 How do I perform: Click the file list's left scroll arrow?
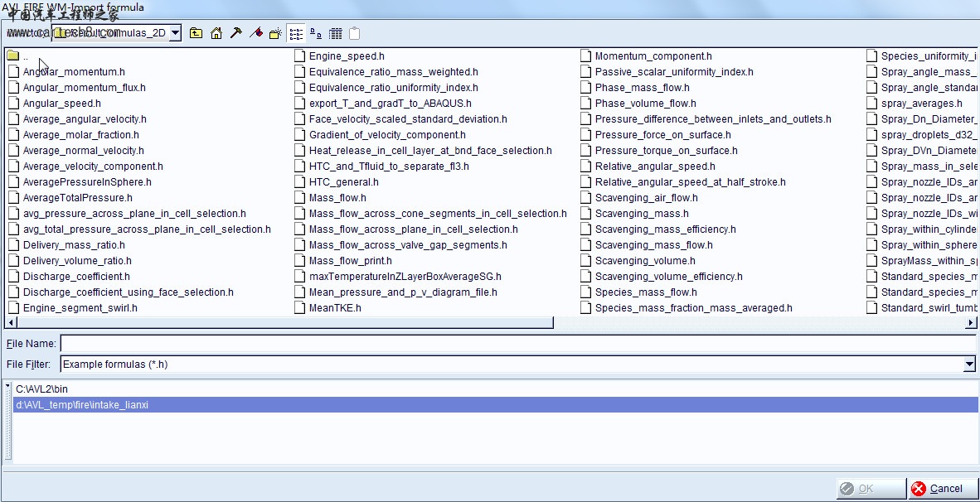coord(9,323)
